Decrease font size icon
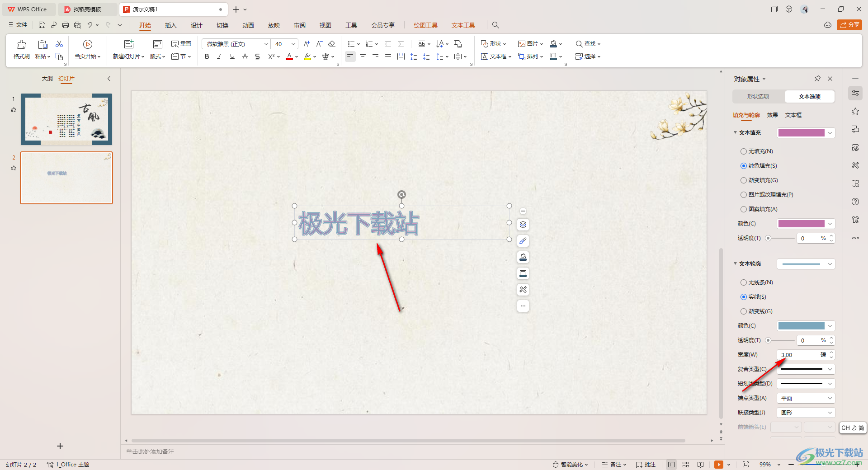This screenshot has width=868, height=470. [319, 44]
